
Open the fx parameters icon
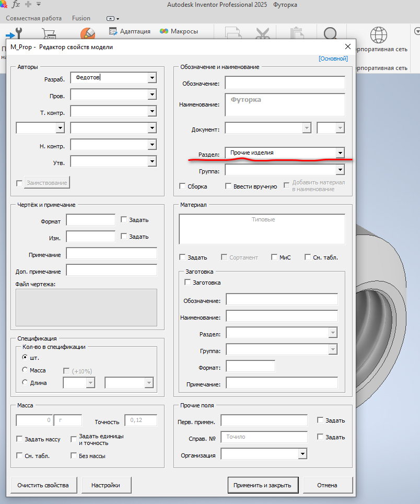click(16, 4)
